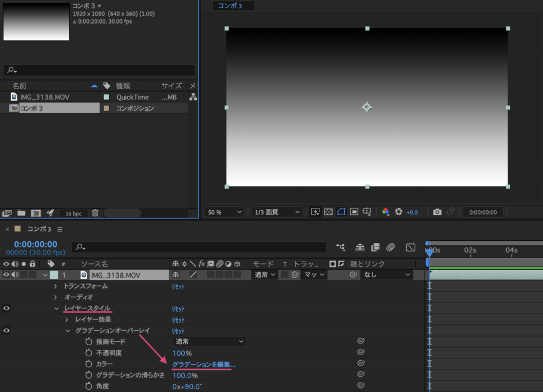Take a snapshot with the camera icon
Screen dimensions: 543x392
pyautogui.click(x=437, y=212)
